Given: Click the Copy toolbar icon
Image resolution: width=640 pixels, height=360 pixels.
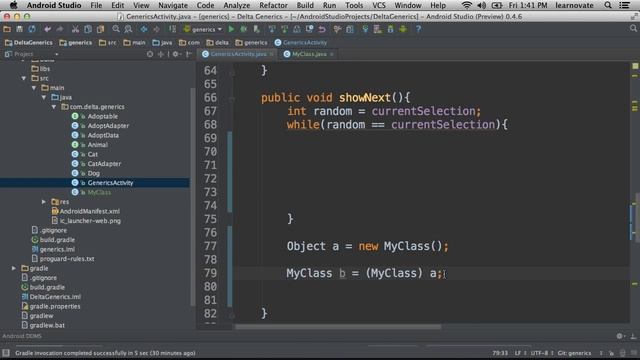Looking at the screenshot, I should pyautogui.click(x=88, y=29).
